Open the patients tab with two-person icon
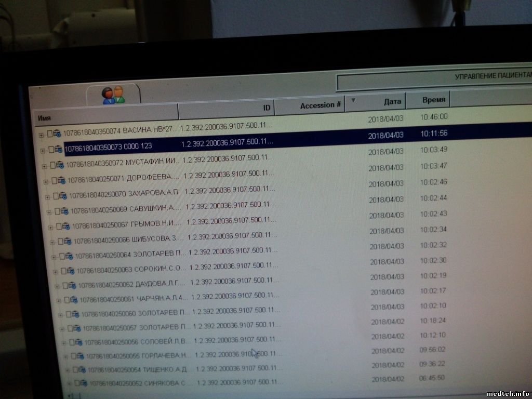 (114, 94)
